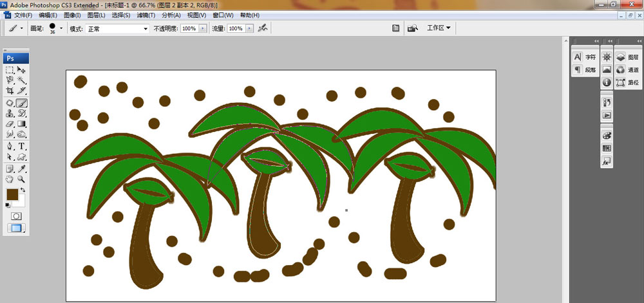Open the 图层 layers panel
Viewport: 644px width, 303px height.
point(627,57)
